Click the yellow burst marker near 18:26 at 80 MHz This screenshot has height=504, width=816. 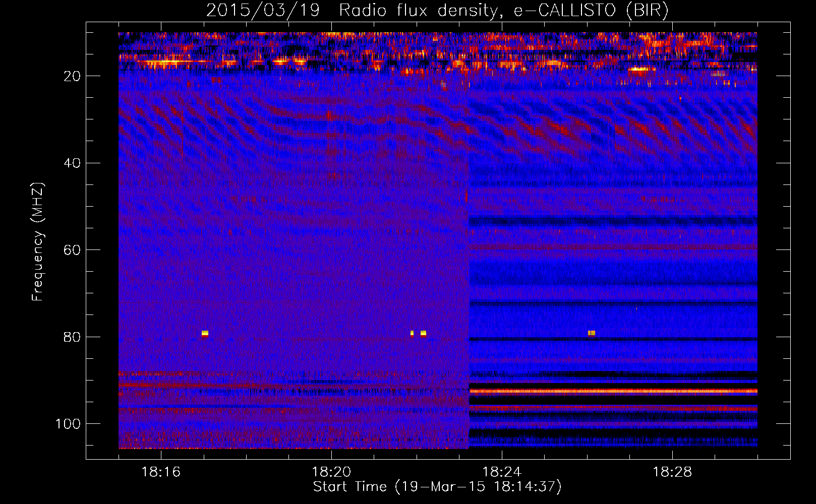(592, 333)
